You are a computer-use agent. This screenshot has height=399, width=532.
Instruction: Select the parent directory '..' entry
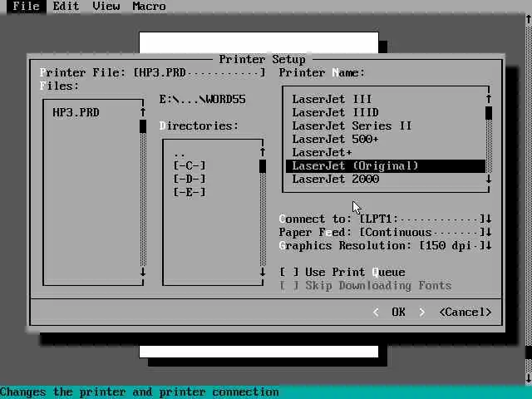(180, 153)
